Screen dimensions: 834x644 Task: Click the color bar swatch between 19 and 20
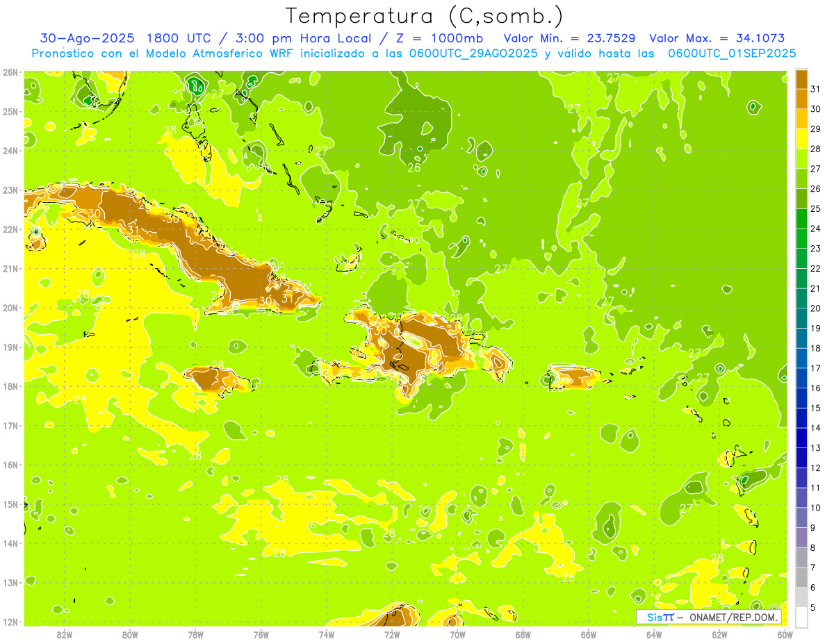[801, 317]
